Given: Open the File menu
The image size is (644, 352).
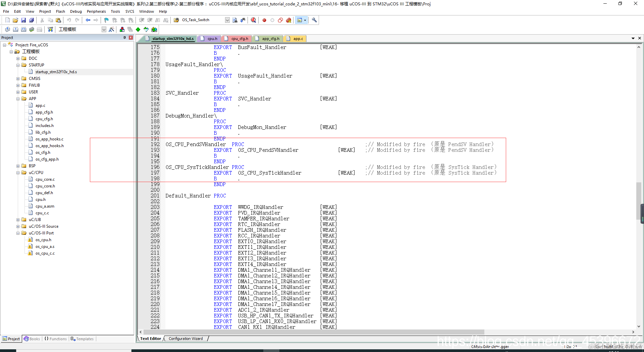Looking at the screenshot, I should 6,11.
